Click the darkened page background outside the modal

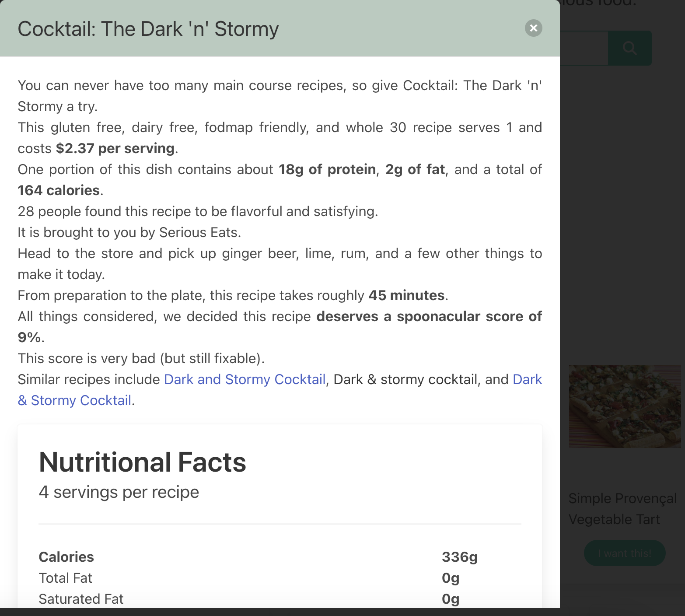(x=621, y=219)
